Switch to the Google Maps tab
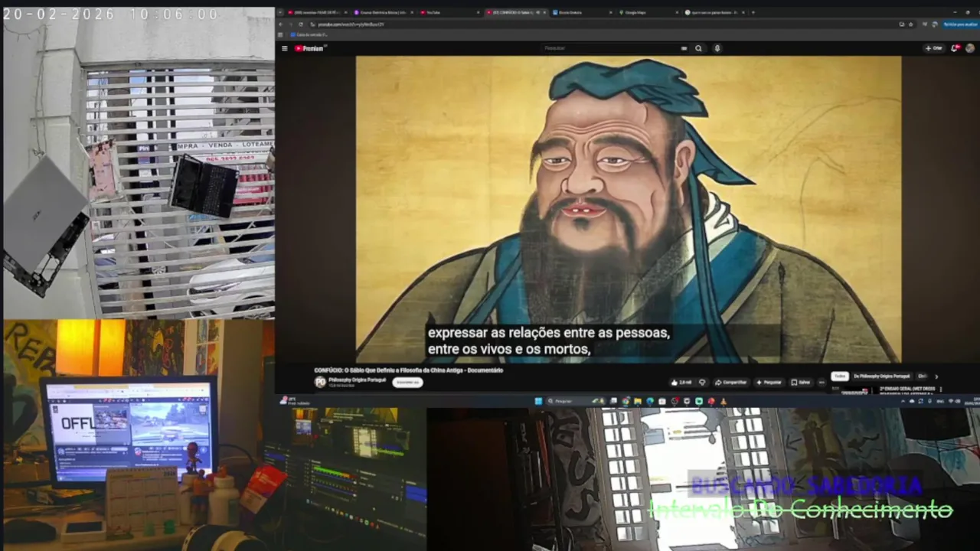The height and width of the screenshot is (551, 980). (x=648, y=12)
